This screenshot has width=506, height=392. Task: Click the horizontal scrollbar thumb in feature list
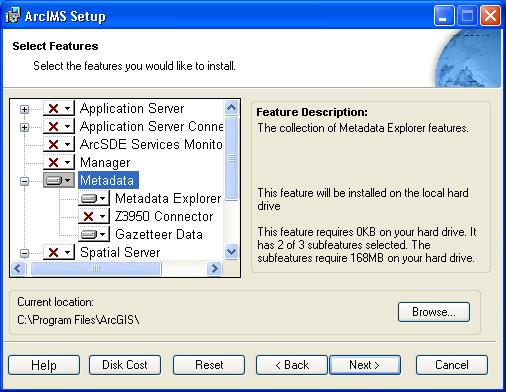96,269
